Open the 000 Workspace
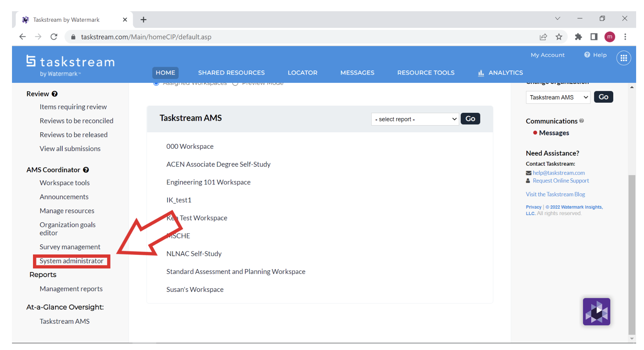 [190, 147]
